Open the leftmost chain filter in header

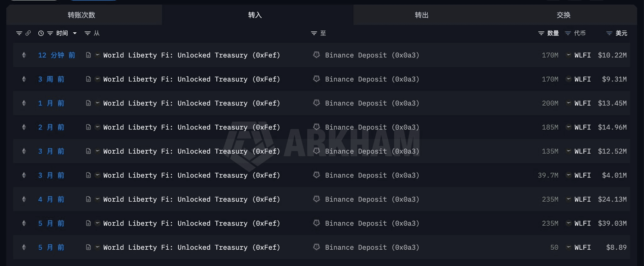[19, 33]
